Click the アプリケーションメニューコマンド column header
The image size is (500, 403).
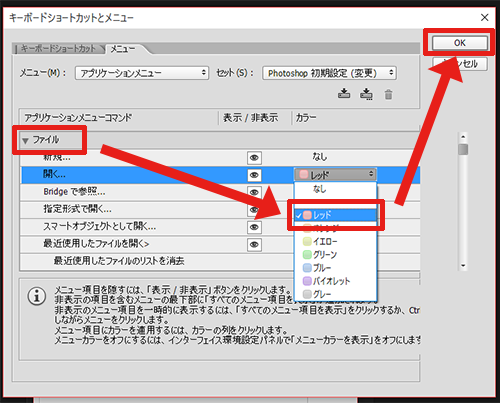point(119,118)
